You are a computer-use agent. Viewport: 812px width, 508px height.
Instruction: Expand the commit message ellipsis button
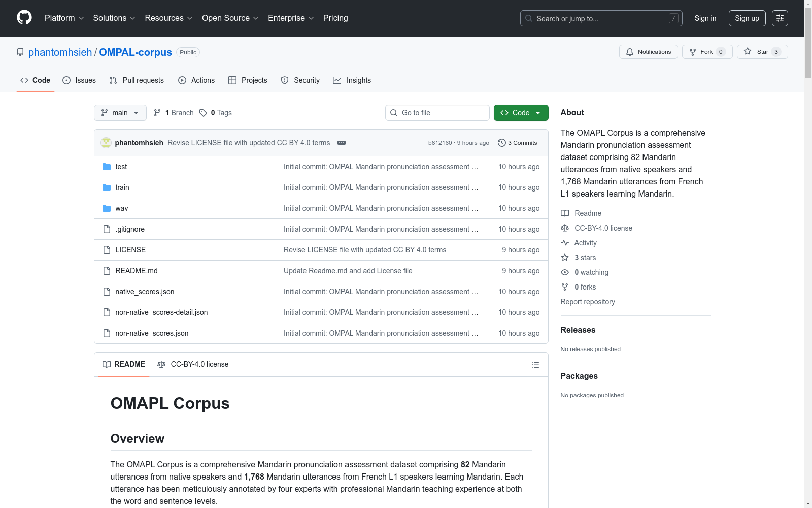click(342, 143)
